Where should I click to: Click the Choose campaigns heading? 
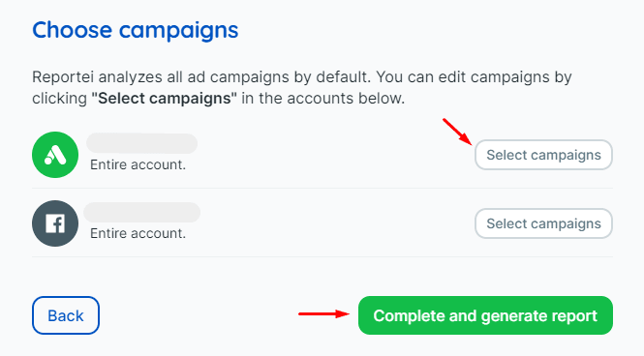pos(136,30)
